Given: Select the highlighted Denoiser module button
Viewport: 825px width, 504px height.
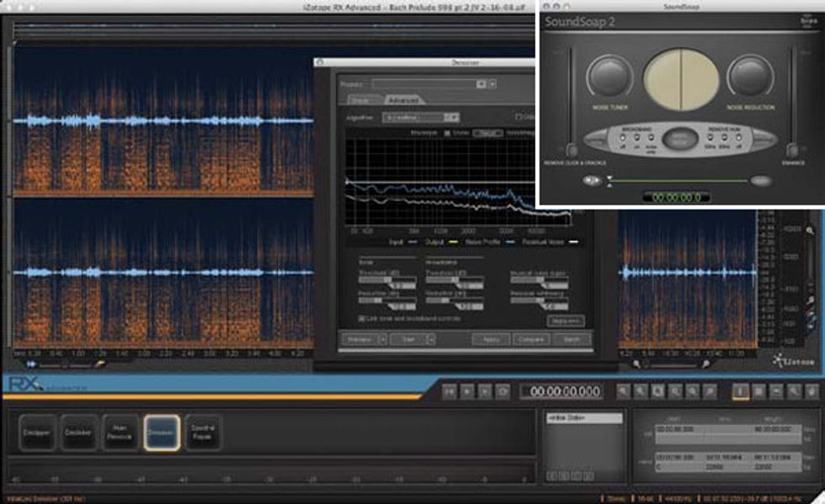Looking at the screenshot, I should click(x=161, y=432).
